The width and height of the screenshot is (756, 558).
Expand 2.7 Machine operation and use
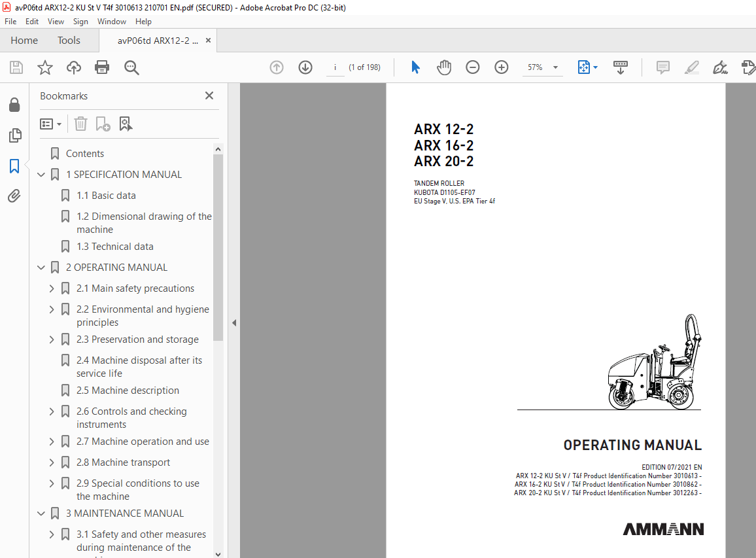52,442
